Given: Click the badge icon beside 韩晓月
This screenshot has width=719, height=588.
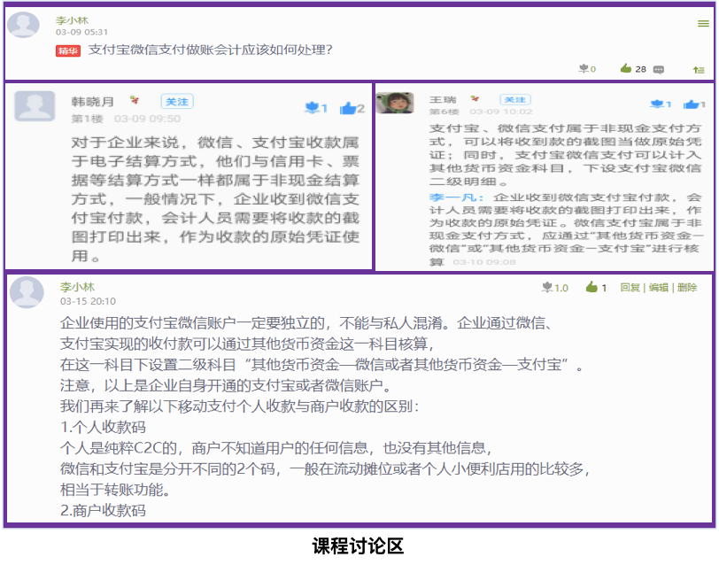Looking at the screenshot, I should pos(134,99).
